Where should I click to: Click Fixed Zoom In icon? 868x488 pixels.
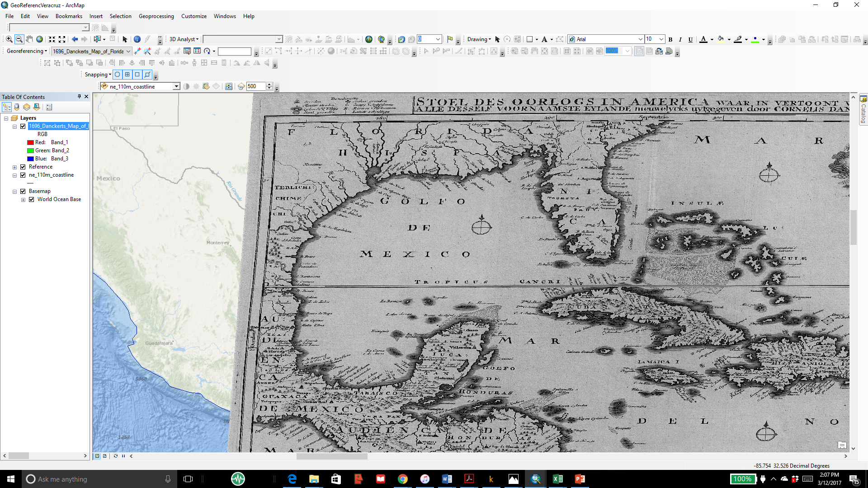click(x=52, y=39)
